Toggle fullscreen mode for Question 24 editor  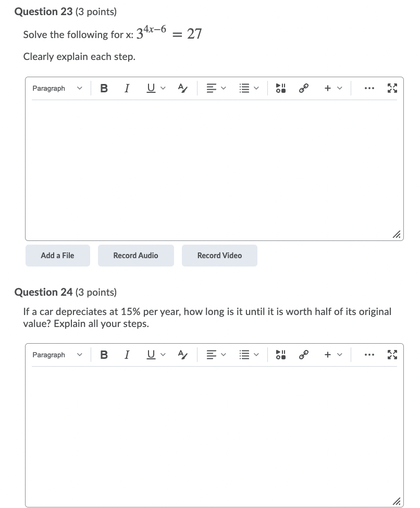coord(392,355)
